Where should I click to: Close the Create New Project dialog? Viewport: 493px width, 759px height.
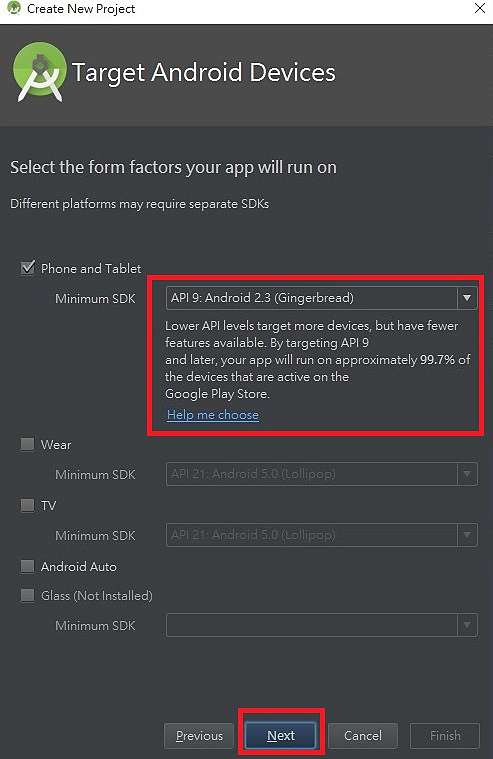pyautogui.click(x=479, y=8)
